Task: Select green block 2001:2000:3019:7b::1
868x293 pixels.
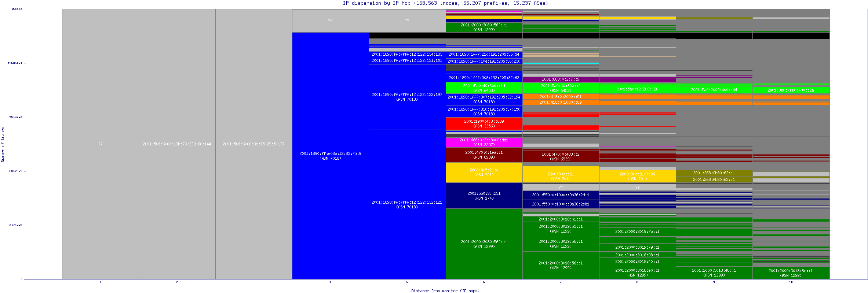Action: (x=637, y=231)
